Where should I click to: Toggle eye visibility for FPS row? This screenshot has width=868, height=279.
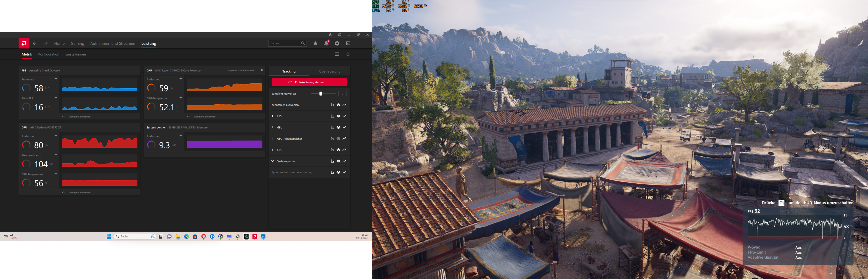click(x=338, y=116)
